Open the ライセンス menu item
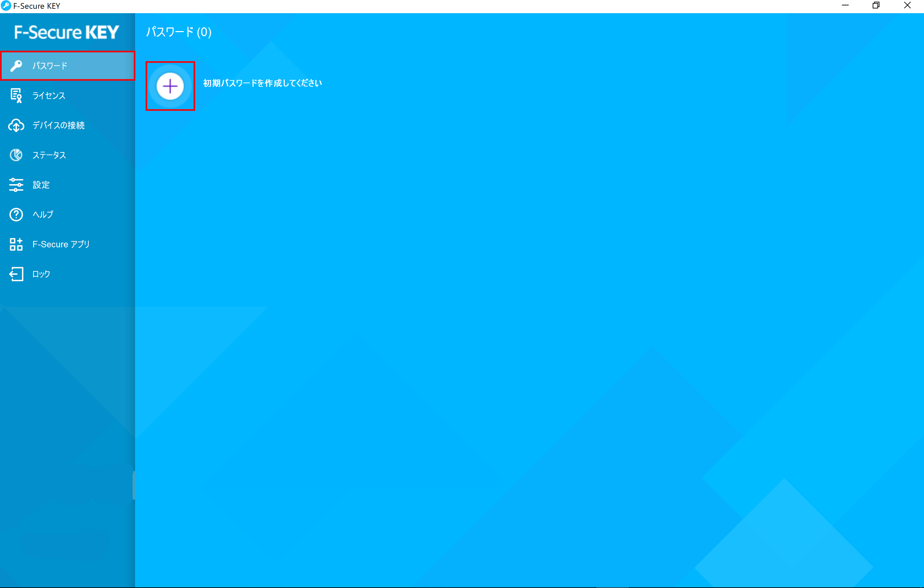Viewport: 924px width, 588px height. coord(68,96)
